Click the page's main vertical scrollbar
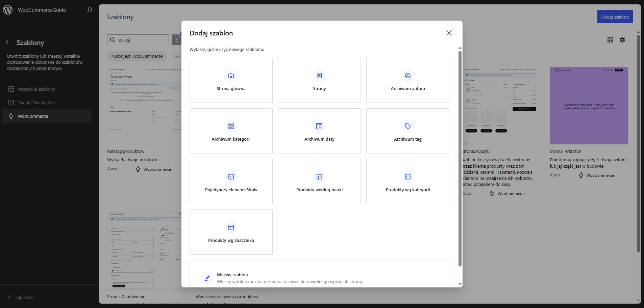 click(638, 143)
